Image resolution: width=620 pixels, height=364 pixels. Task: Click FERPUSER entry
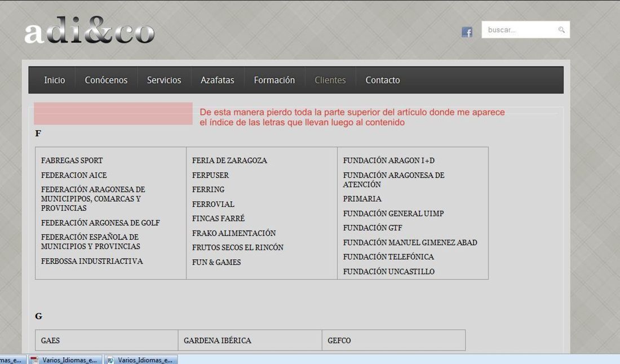(210, 175)
